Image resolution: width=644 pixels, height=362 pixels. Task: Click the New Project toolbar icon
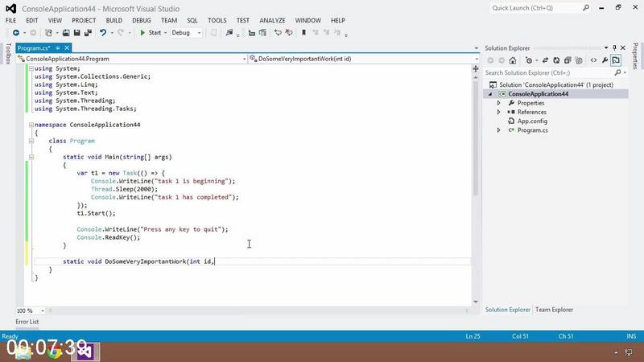(48, 33)
